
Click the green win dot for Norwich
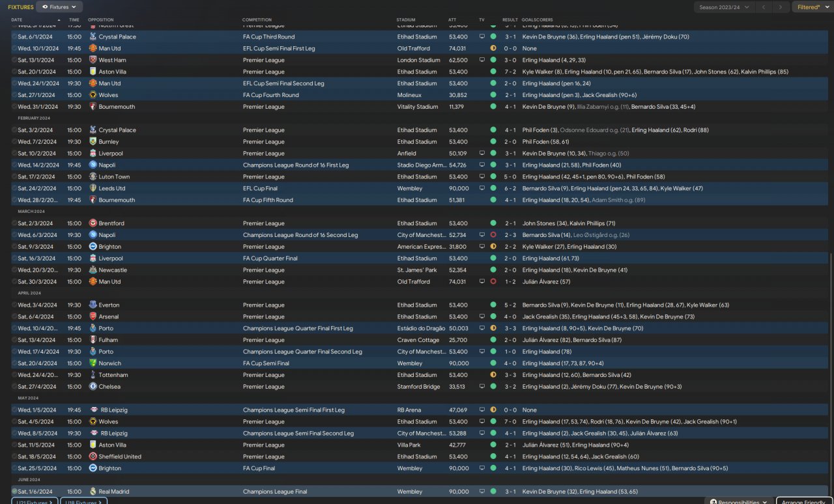(493, 363)
